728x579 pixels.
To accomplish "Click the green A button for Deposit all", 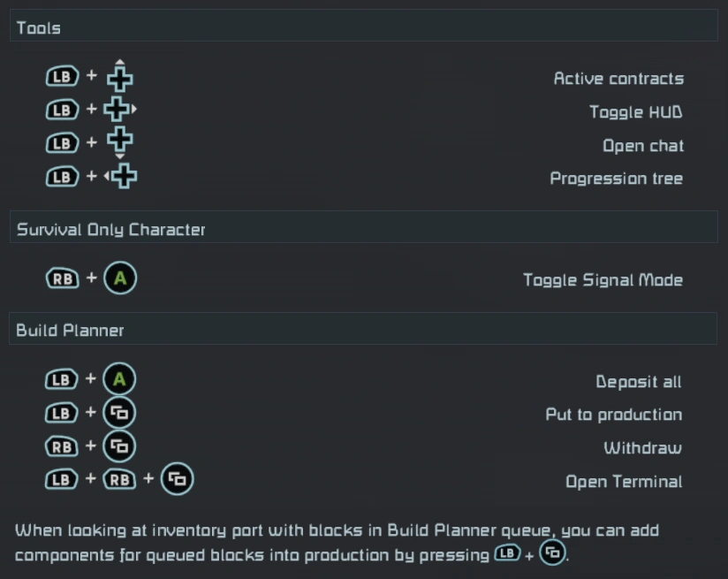I will point(120,380).
